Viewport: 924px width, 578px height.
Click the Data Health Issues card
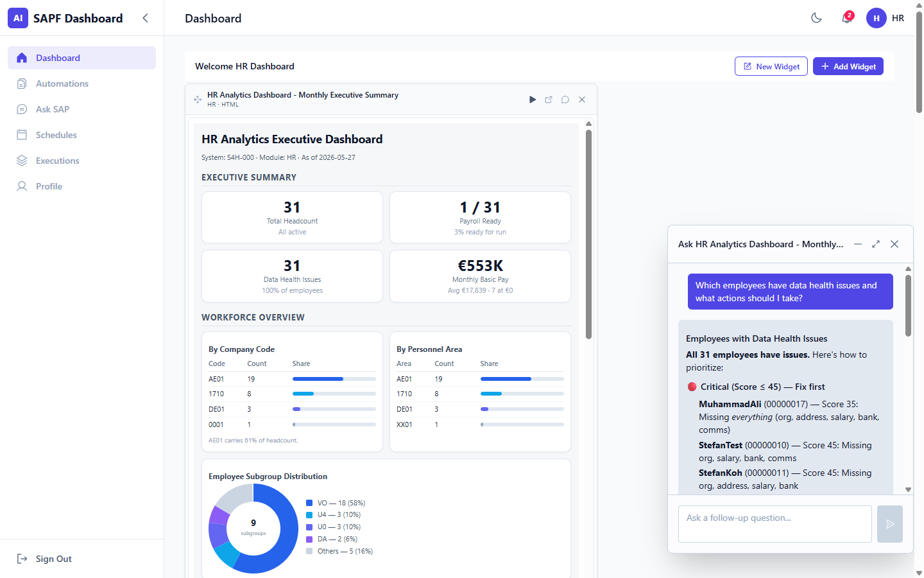click(292, 276)
